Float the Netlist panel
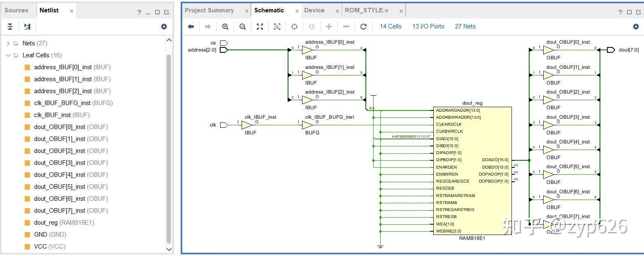The image size is (644, 256). (x=166, y=12)
